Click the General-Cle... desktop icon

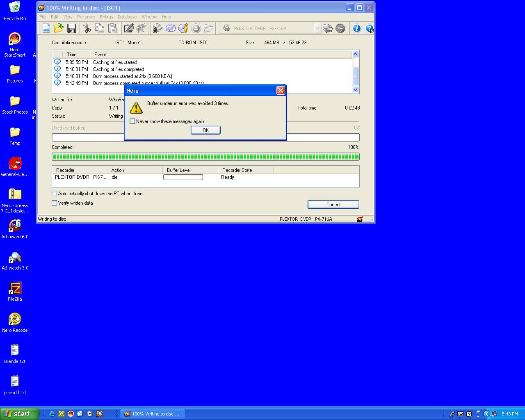point(15,167)
